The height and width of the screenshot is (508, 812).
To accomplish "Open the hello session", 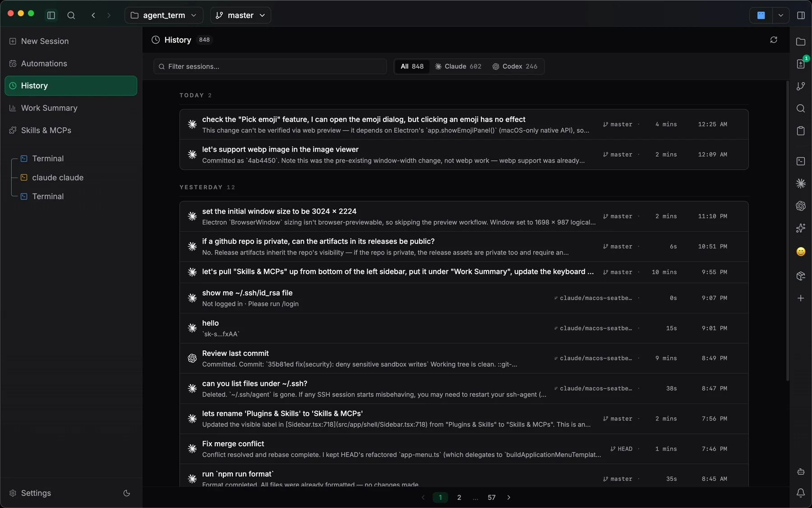I will [x=464, y=328].
